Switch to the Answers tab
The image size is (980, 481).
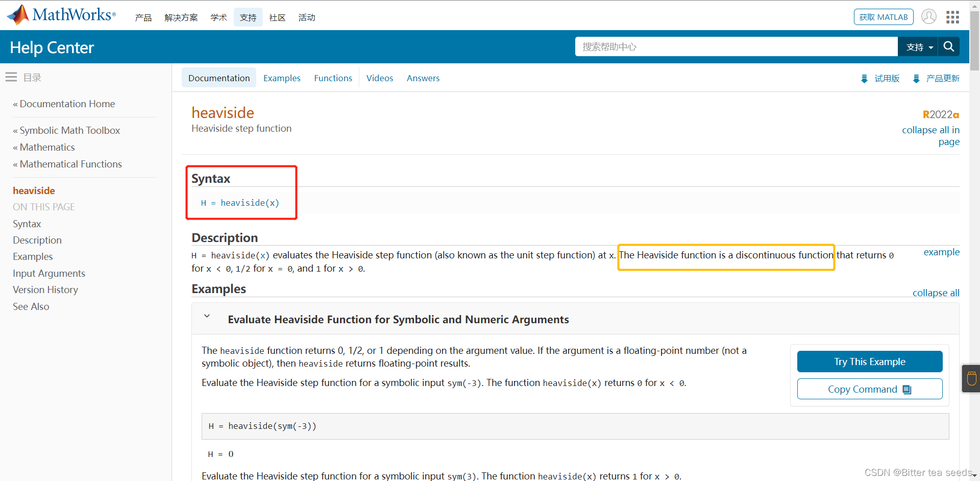423,78
